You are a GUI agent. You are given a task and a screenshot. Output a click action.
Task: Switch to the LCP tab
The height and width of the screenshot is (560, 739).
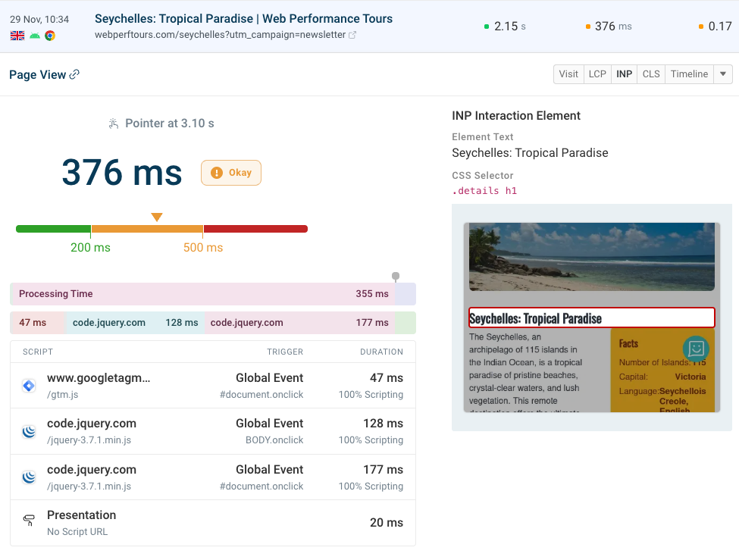[597, 74]
